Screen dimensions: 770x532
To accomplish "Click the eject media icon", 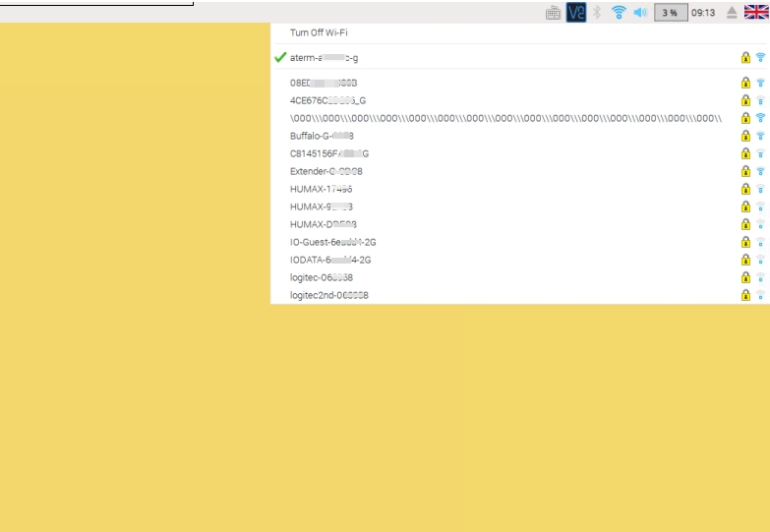I will tap(732, 13).
